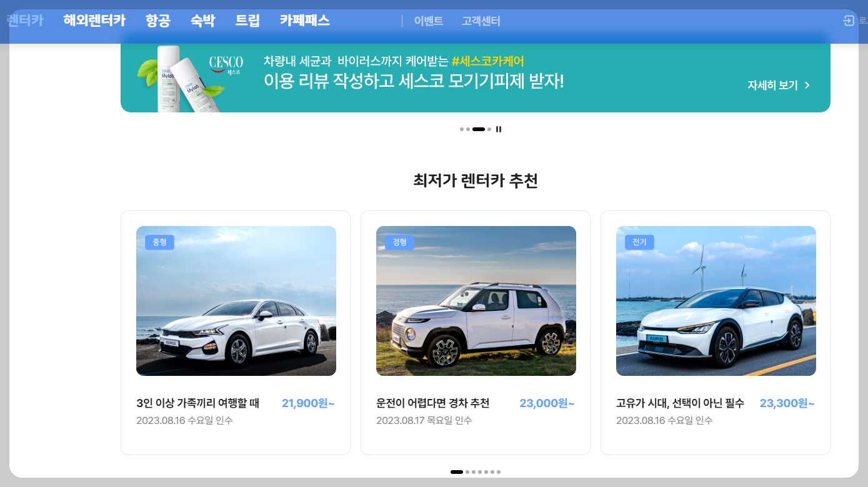Screen dimensions: 868x487
Task: Click the 전기 badge on the EV card
Action: (638, 242)
